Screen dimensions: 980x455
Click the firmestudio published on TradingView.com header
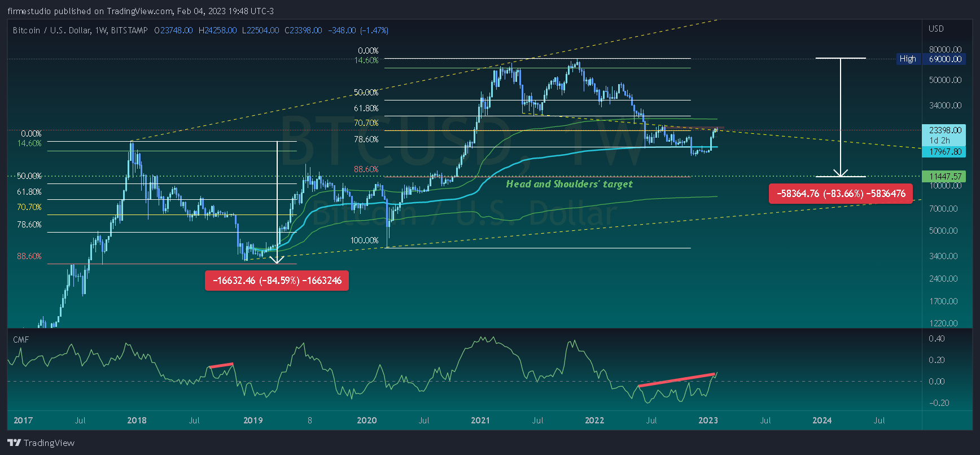pos(141,11)
